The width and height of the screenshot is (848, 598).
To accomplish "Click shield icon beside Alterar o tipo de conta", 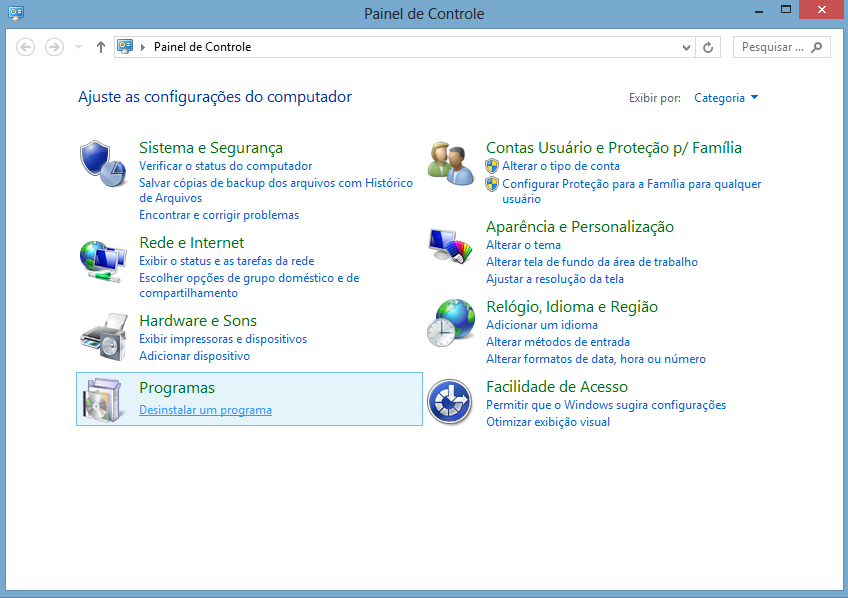I will tap(492, 166).
